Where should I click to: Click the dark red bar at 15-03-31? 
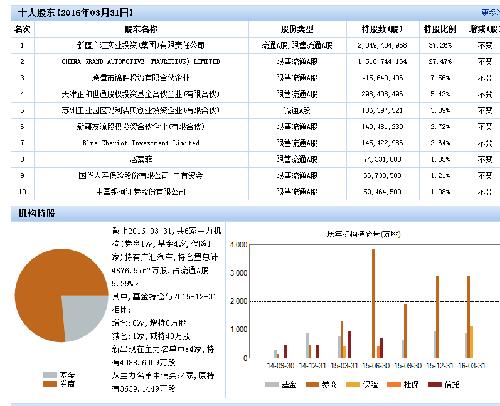click(349, 344)
